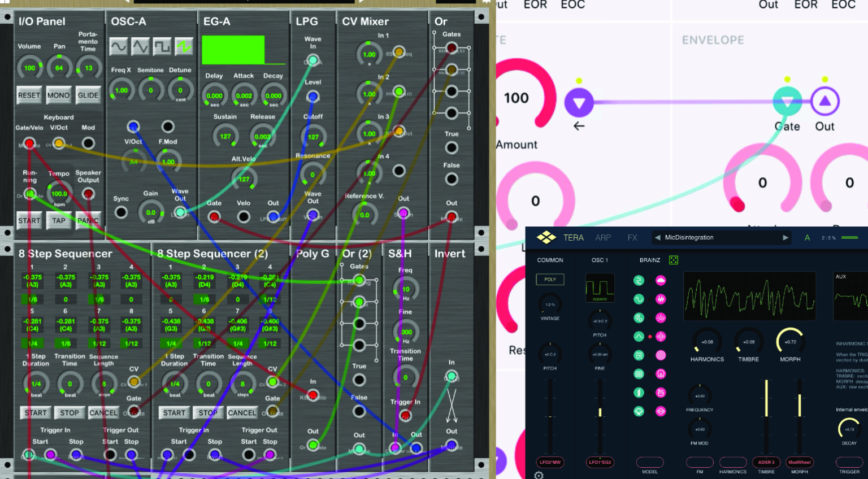Toggle MONO on the I/O Panel
868x479 pixels.
(x=59, y=95)
